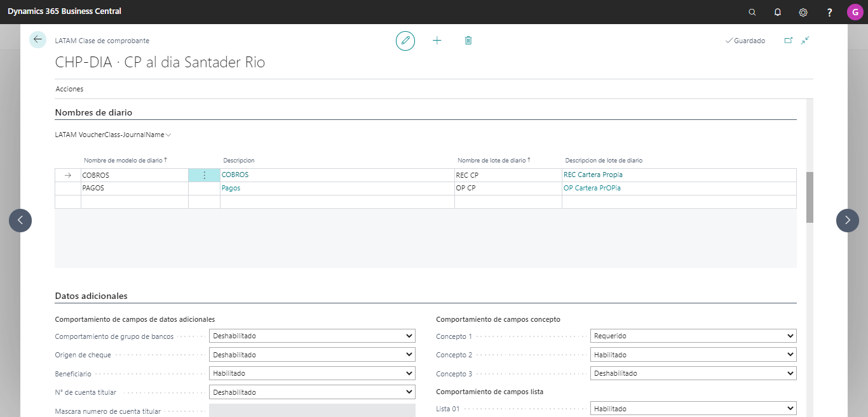Open the Acciones menu
The width and height of the screenshot is (868, 417).
[69, 89]
